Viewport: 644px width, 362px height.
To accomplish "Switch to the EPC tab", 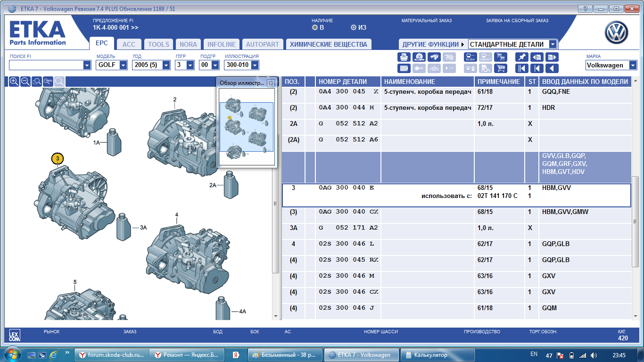I will [102, 43].
